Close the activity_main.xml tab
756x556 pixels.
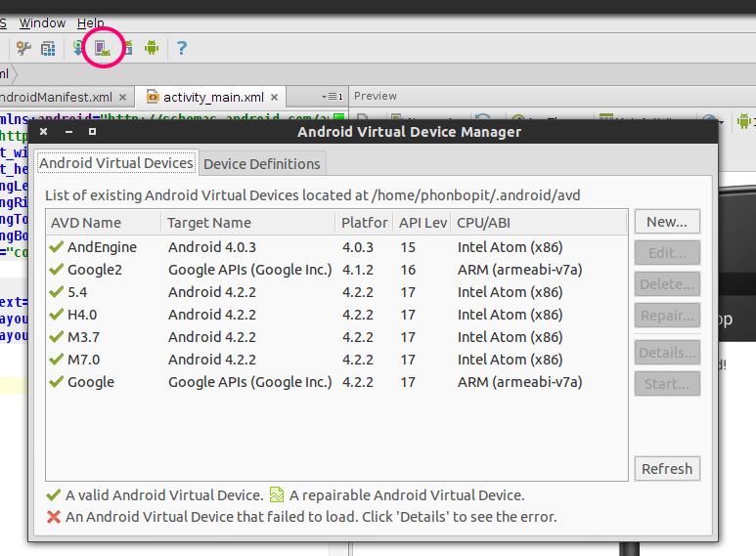pos(275,98)
